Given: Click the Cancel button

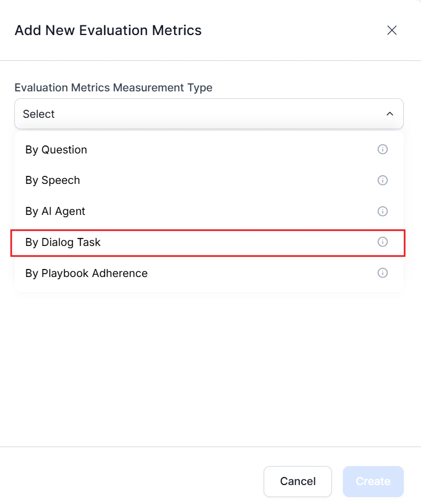Looking at the screenshot, I should (298, 481).
